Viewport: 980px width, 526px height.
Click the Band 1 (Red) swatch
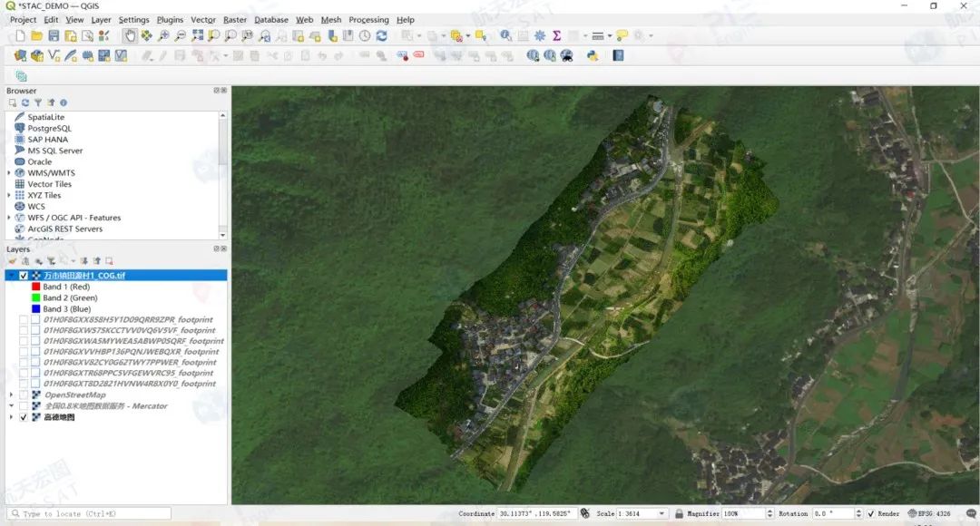tap(36, 287)
